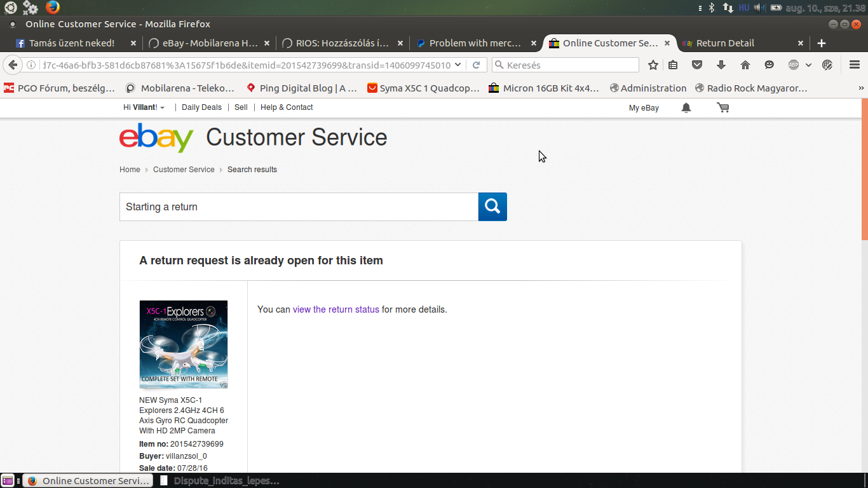Open the Bluetooth indicator in system tray
This screenshot has height=488, width=868.
tap(712, 8)
